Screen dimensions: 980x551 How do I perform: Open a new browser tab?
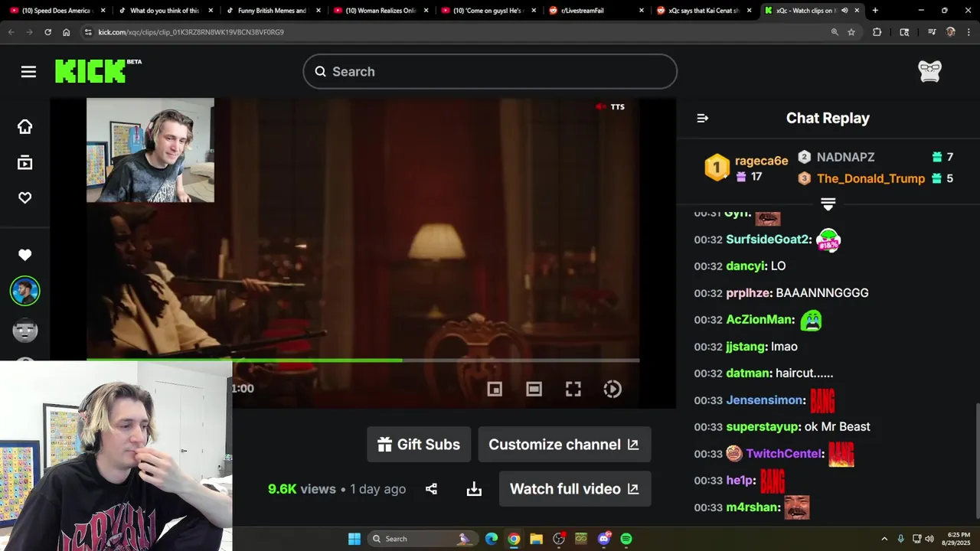pos(875,11)
